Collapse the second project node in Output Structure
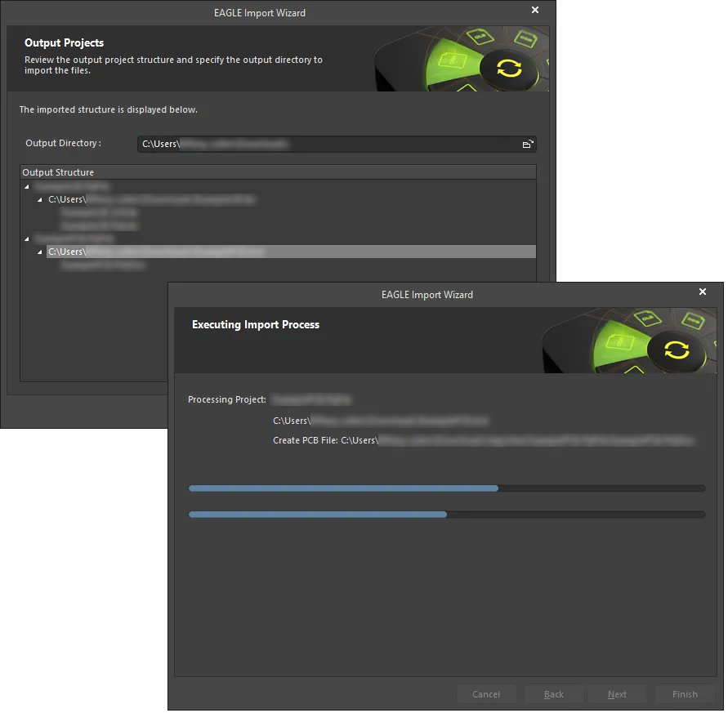This screenshot has width=728, height=713. [x=27, y=239]
